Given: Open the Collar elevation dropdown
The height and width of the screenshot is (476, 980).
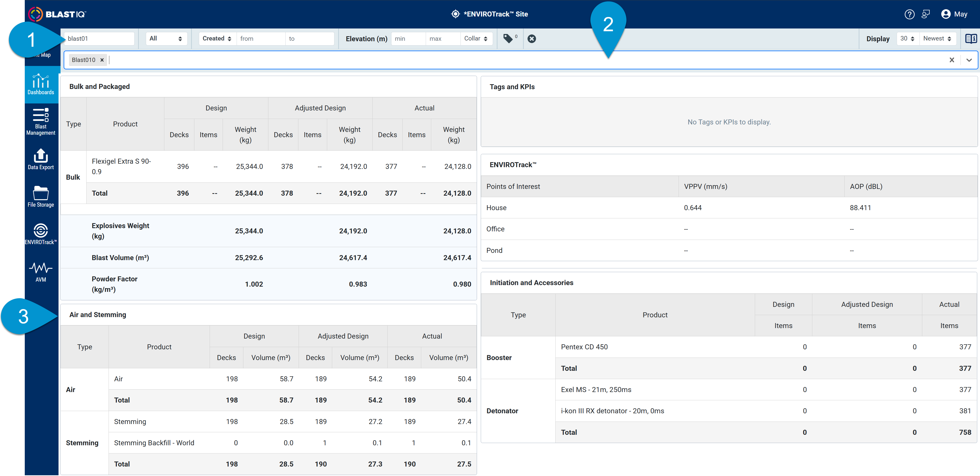Looking at the screenshot, I should 476,38.
